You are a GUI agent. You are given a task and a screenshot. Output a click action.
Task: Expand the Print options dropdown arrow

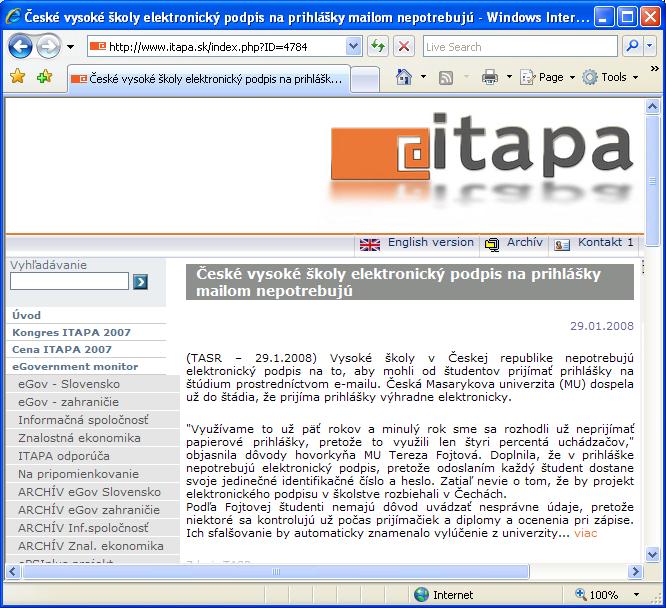tap(509, 77)
